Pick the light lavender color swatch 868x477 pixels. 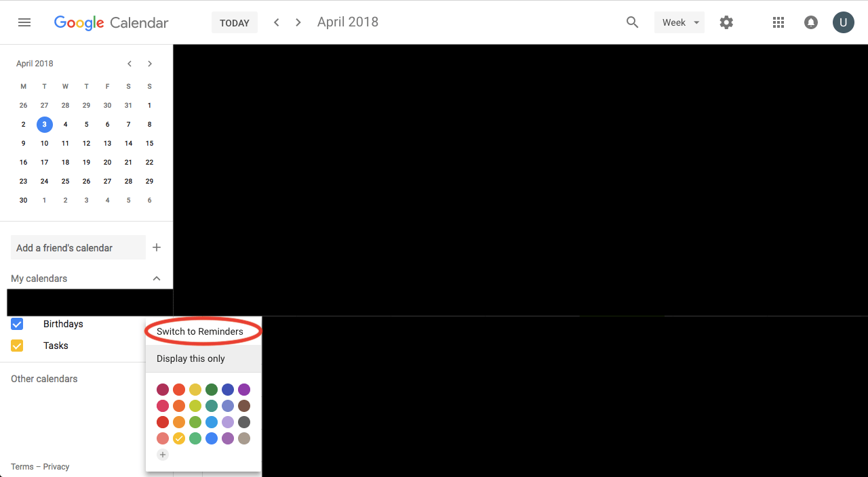coord(228,422)
